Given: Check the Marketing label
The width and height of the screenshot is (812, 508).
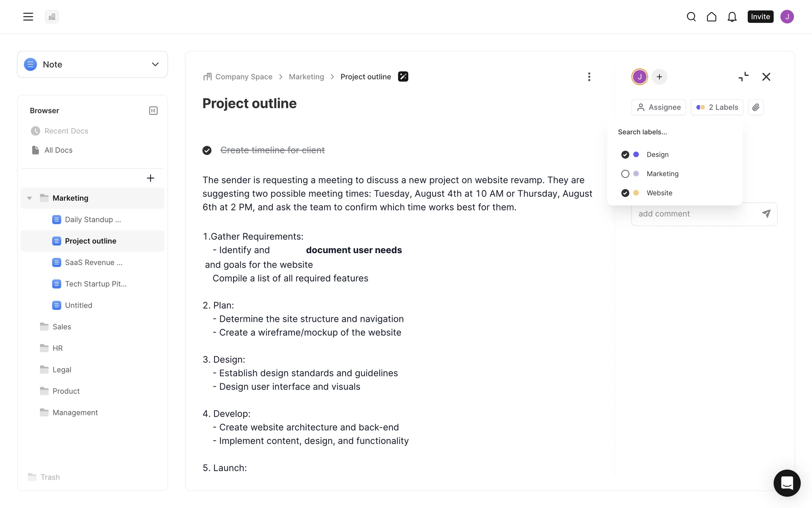Looking at the screenshot, I should (x=625, y=174).
